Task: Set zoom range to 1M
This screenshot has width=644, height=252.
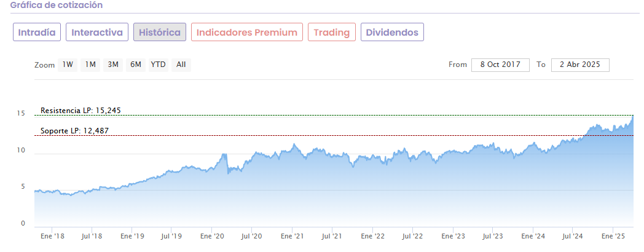Action: 90,65
